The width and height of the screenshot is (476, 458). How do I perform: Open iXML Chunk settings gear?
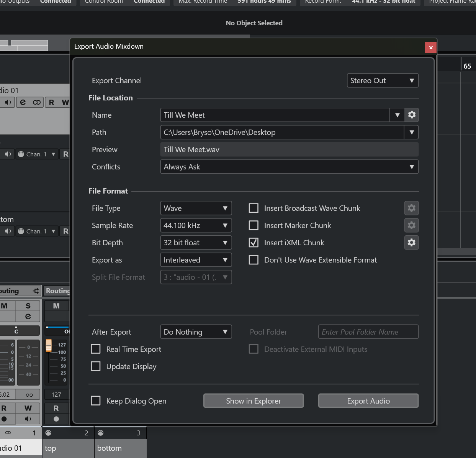(412, 243)
